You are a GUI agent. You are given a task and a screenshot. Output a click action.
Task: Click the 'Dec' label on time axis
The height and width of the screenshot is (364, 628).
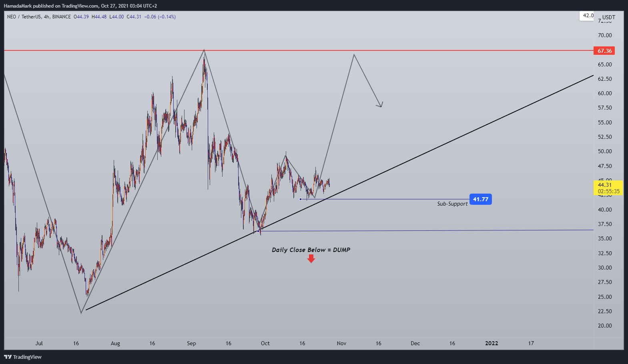pos(415,343)
